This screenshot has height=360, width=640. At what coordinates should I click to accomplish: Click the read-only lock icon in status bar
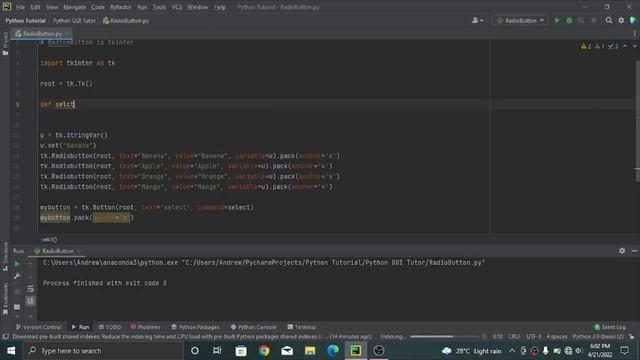631,337
